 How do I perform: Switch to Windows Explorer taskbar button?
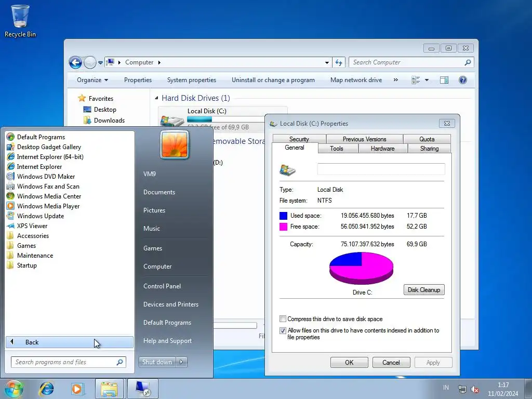click(x=109, y=389)
